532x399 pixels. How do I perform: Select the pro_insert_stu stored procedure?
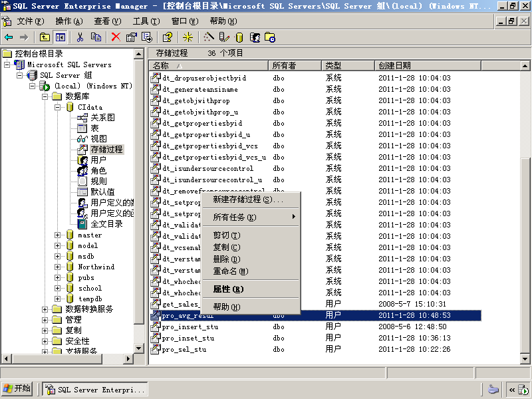tap(190, 327)
